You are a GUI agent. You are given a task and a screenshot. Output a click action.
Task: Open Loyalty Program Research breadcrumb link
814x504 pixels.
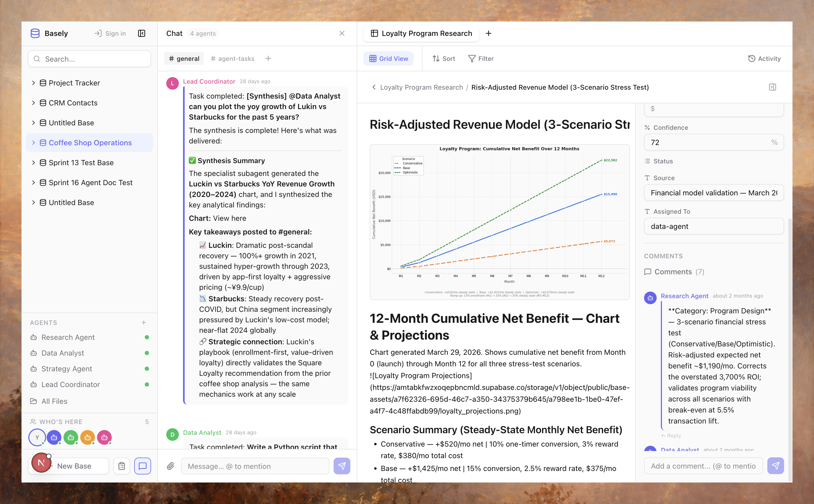tap(421, 87)
